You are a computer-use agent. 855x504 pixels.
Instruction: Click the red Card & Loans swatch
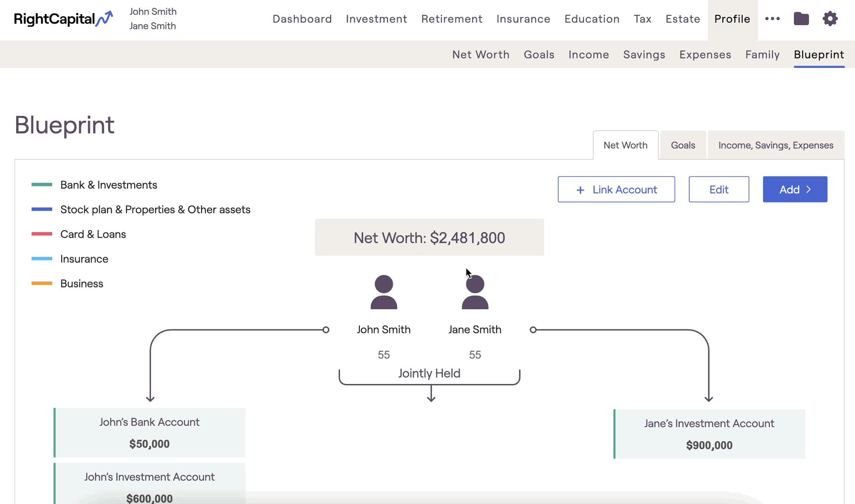[42, 234]
